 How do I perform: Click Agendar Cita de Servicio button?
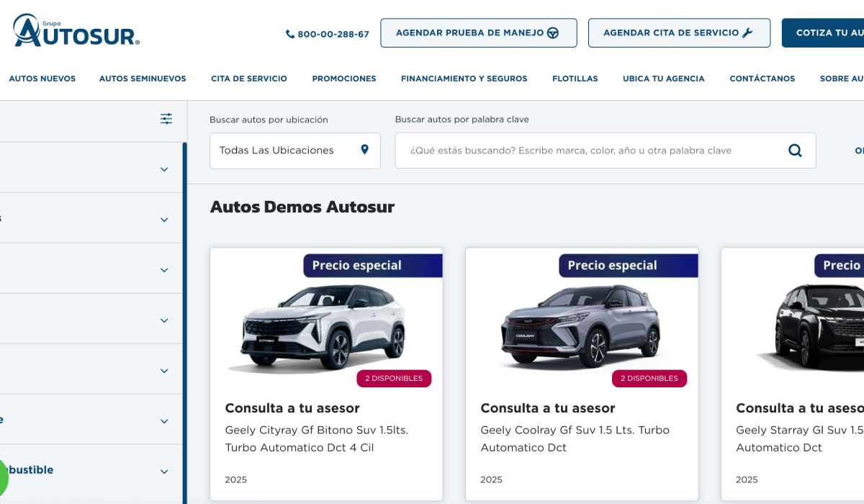coord(679,33)
